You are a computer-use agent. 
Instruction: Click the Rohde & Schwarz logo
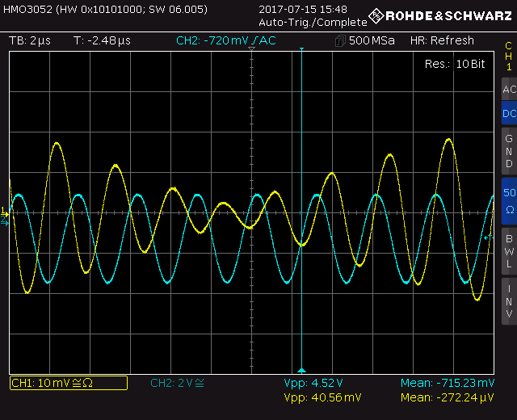439,15
